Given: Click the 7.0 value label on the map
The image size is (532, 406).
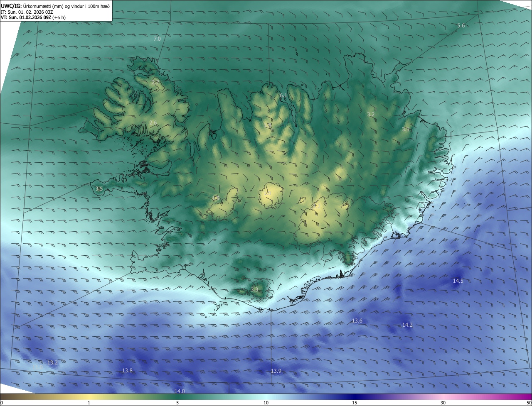Looking at the screenshot, I should (157, 39).
